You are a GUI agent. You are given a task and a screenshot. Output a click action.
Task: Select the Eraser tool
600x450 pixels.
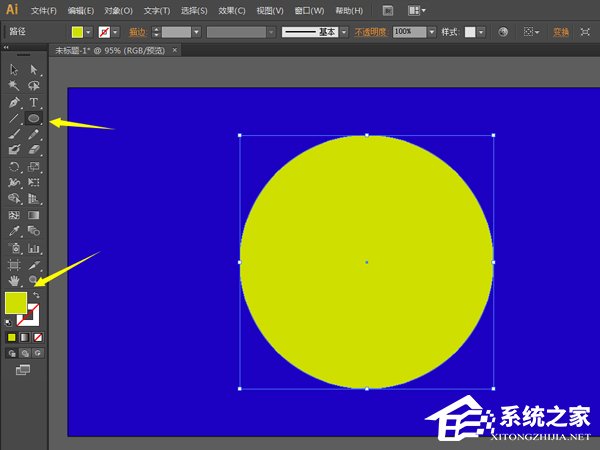[34, 149]
